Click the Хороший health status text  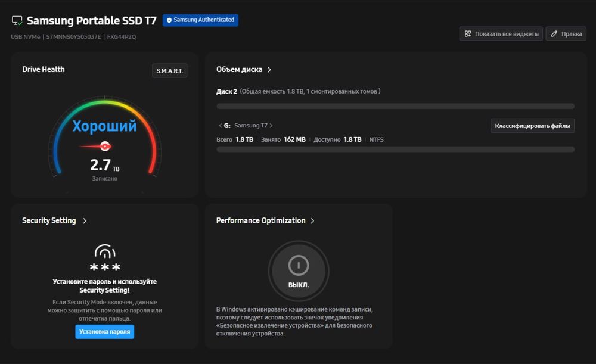104,126
